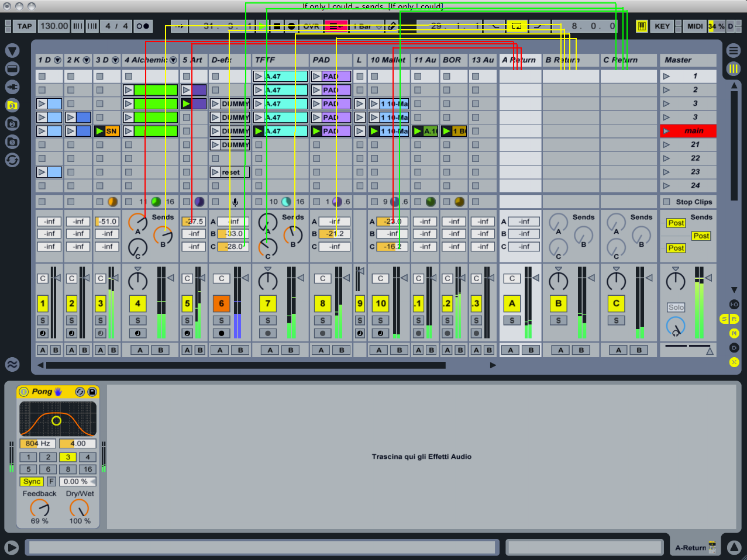Select the 13 Au track header
Viewport: 747px width, 560px height.
(483, 60)
